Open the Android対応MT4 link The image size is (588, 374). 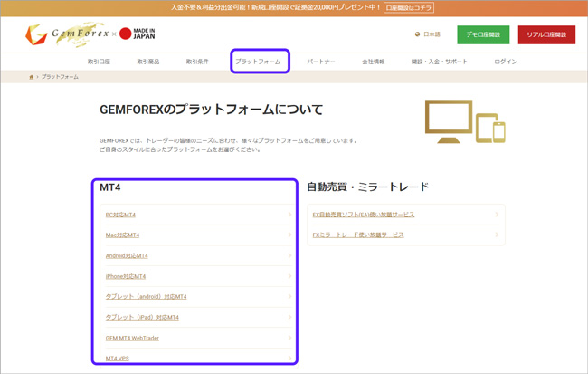coord(127,255)
